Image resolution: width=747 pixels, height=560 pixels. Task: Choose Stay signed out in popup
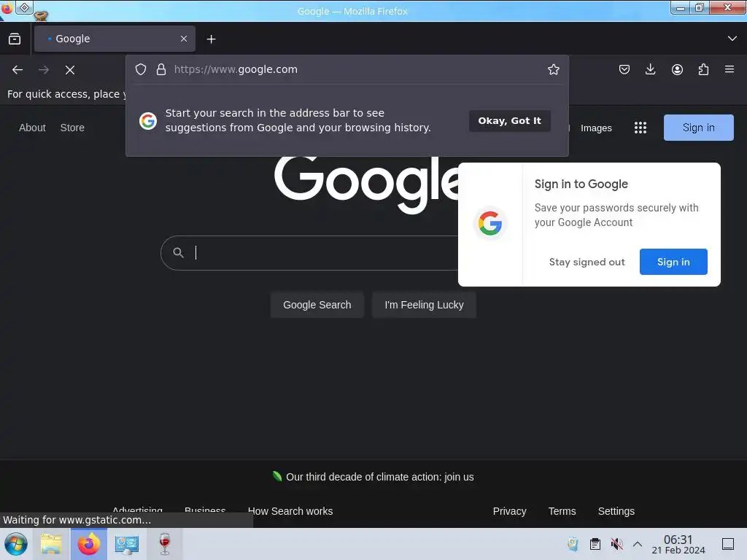coord(587,262)
